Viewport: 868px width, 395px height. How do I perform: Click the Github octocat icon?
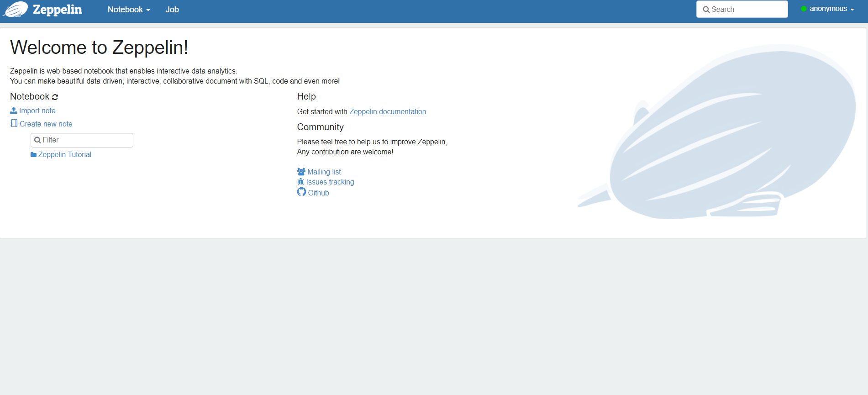(301, 192)
